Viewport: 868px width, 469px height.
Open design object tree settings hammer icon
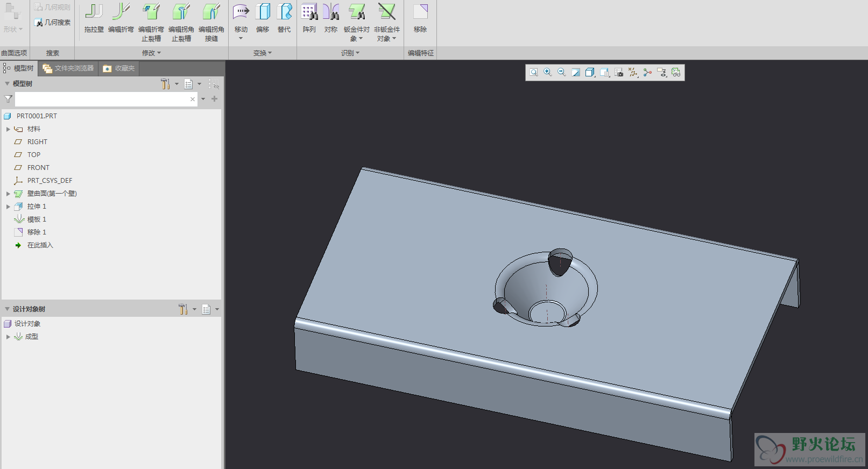[183, 309]
